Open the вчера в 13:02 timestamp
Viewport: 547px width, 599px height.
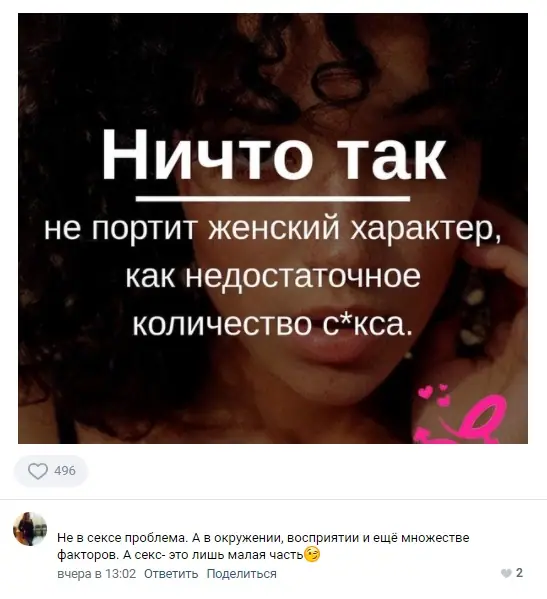tap(97, 574)
